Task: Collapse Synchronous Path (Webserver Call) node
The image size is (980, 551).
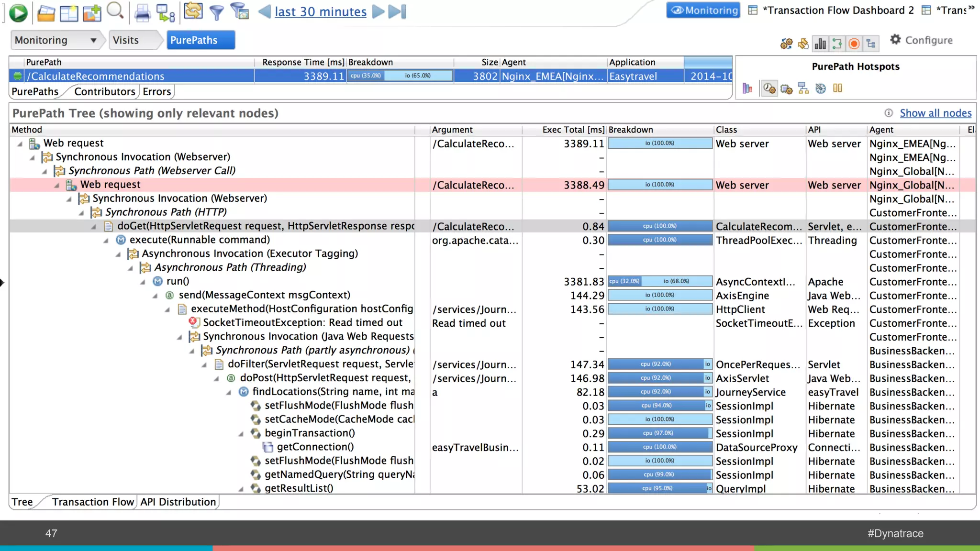Action: 45,171
